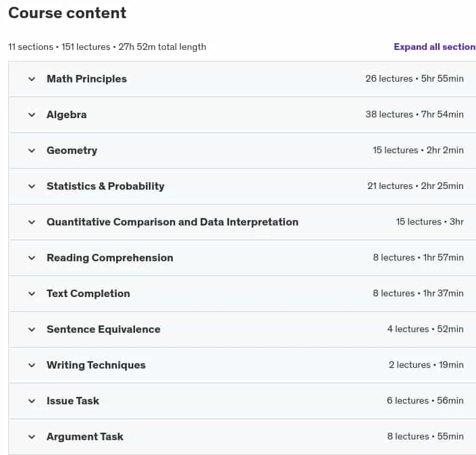Image resolution: width=476 pixels, height=455 pixels.
Task: Click the Expand all sections link
Action: [x=435, y=47]
